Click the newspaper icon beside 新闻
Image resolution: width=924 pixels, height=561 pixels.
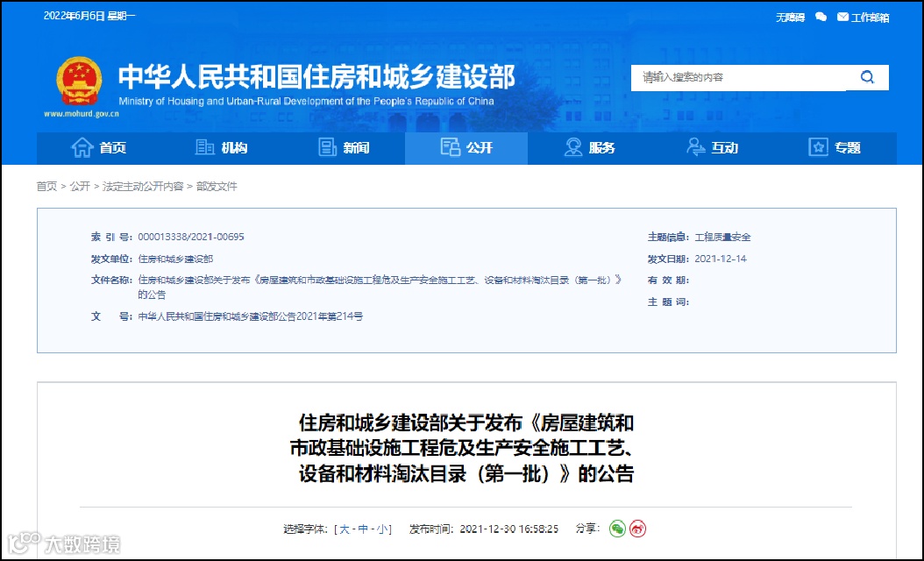327,147
